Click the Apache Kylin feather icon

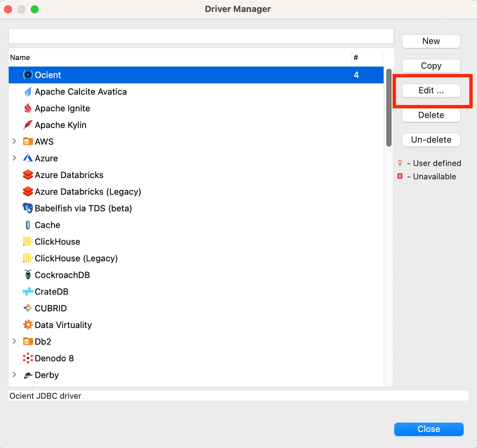[x=28, y=125]
